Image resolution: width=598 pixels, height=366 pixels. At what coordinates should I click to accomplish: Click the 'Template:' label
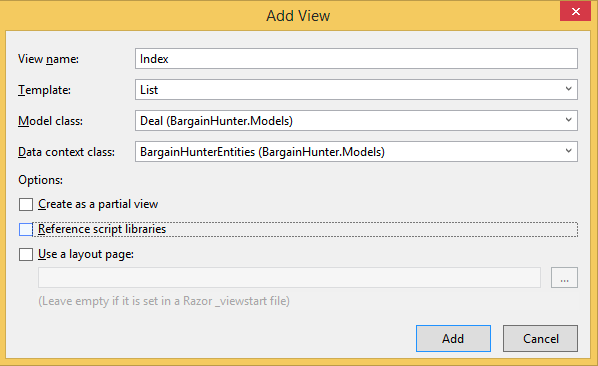pos(44,90)
